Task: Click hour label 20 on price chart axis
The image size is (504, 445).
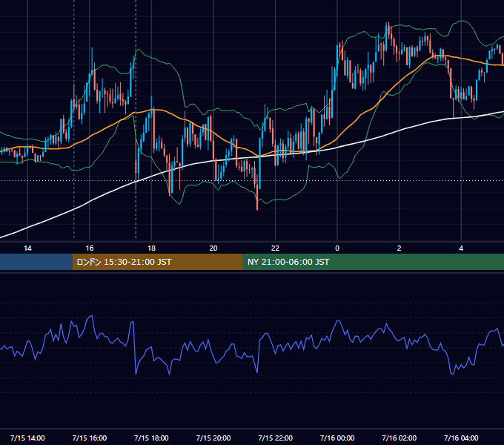Action: point(213,248)
